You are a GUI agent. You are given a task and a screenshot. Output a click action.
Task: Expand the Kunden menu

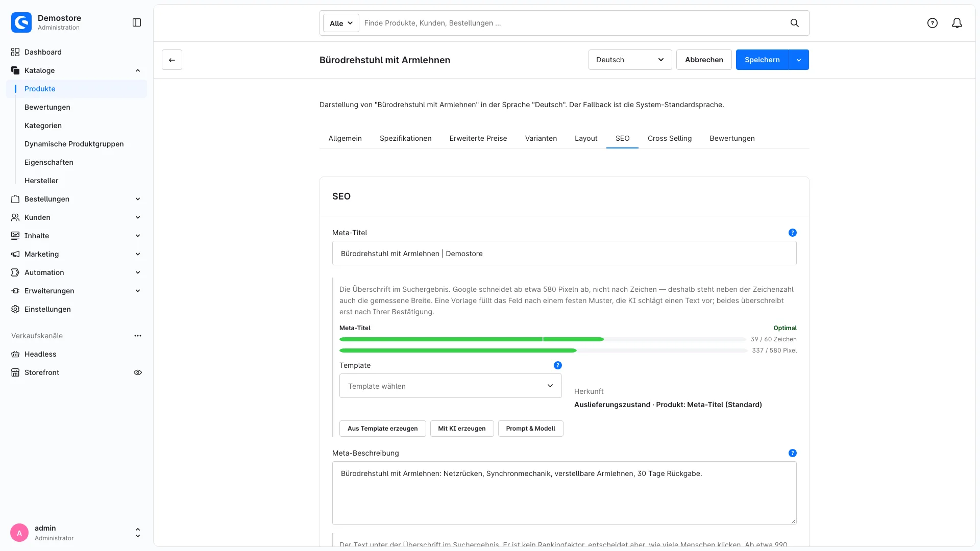(138, 217)
